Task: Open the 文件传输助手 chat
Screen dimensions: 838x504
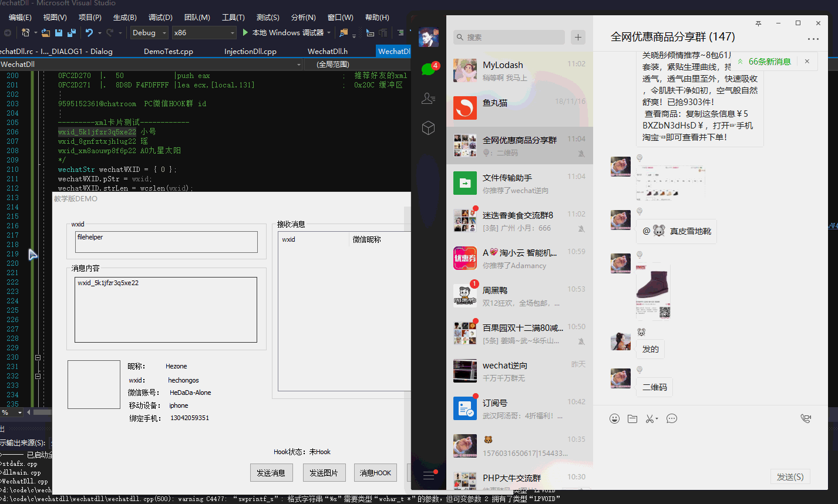Action: [x=520, y=183]
